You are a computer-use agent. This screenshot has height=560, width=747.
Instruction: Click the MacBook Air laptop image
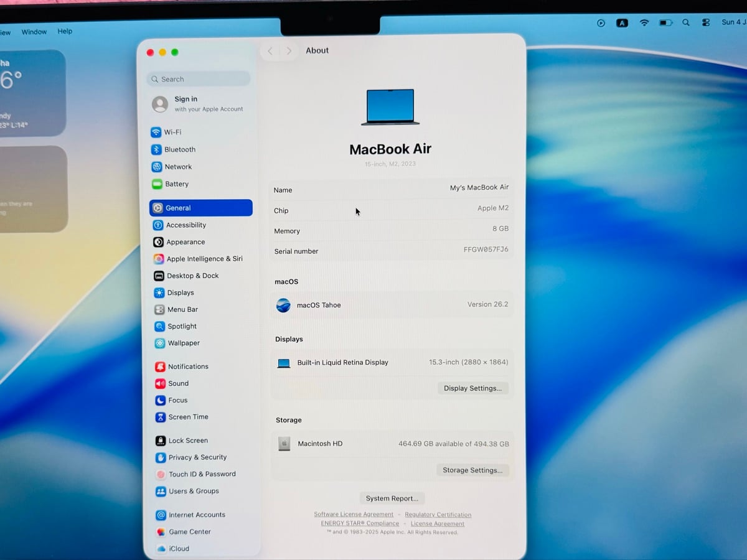click(390, 107)
